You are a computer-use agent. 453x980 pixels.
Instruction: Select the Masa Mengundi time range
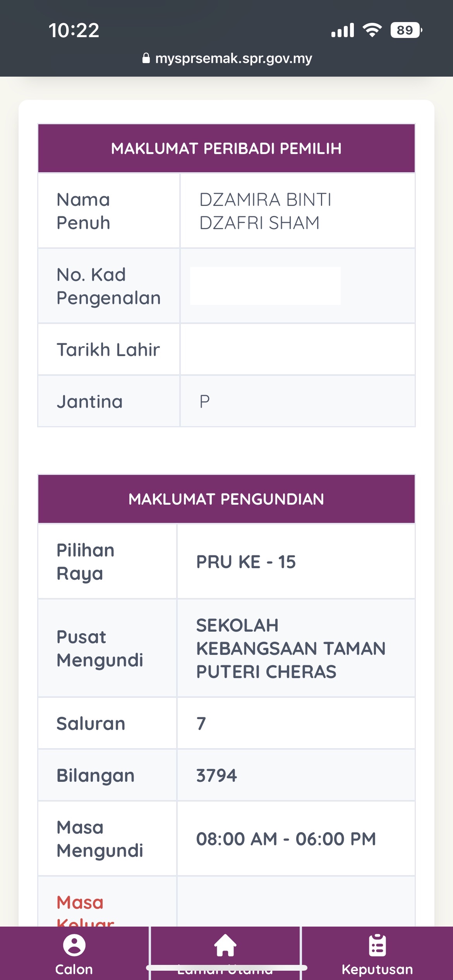[286, 840]
